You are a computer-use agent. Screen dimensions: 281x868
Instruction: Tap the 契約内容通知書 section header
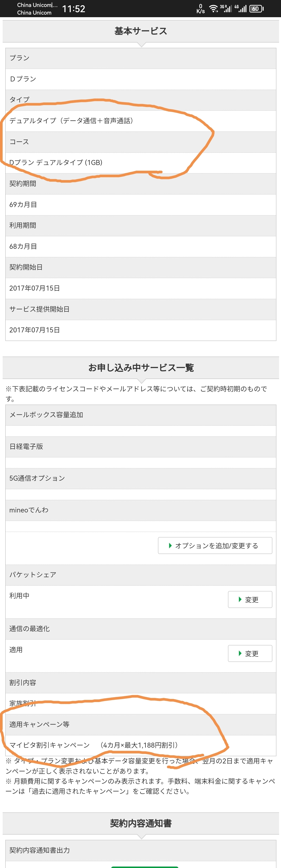[x=141, y=823]
